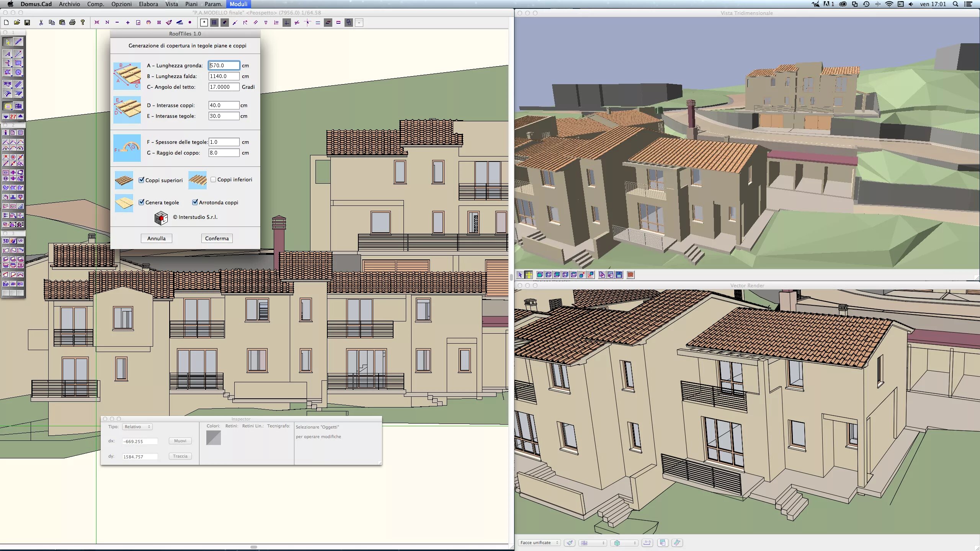Click the floppy disk save icon

[x=27, y=23]
